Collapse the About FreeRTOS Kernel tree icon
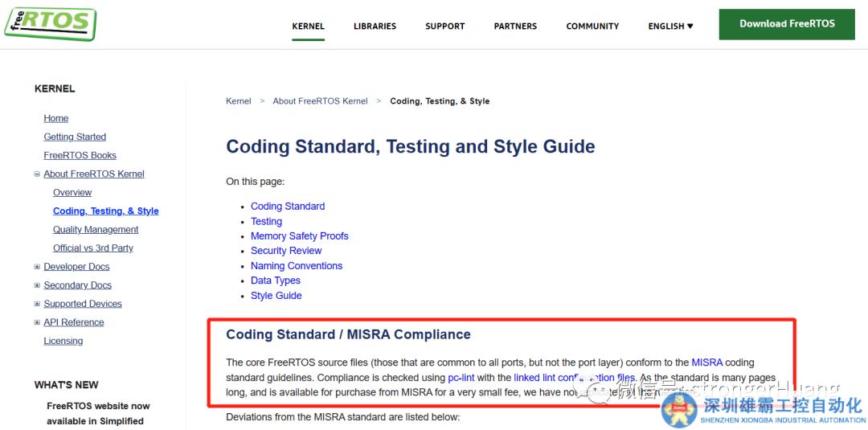This screenshot has width=868, height=430. click(37, 174)
